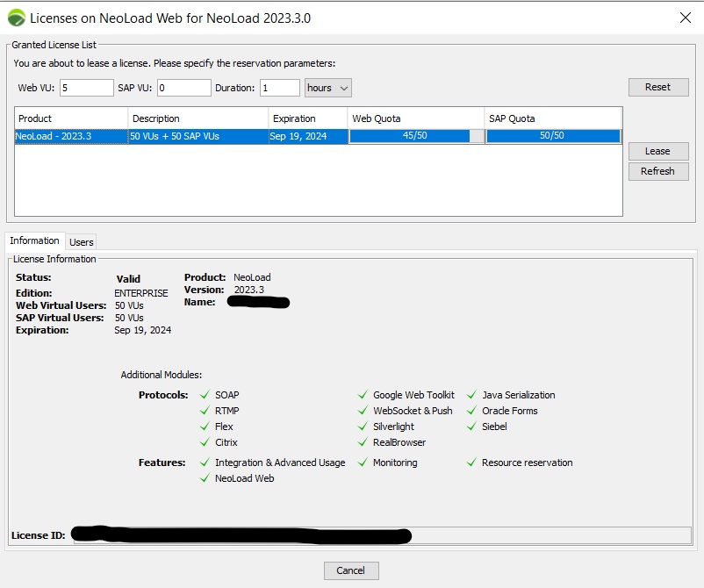Click the Refresh button

pyautogui.click(x=657, y=171)
